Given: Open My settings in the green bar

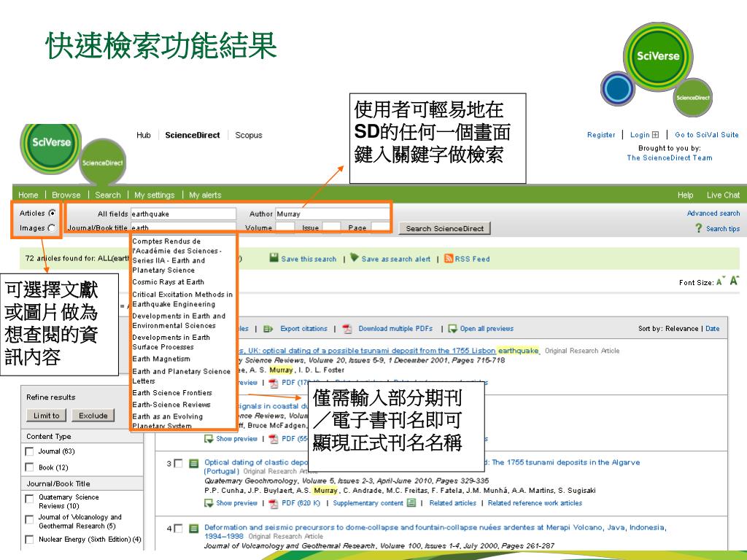Looking at the screenshot, I should pyautogui.click(x=155, y=195).
